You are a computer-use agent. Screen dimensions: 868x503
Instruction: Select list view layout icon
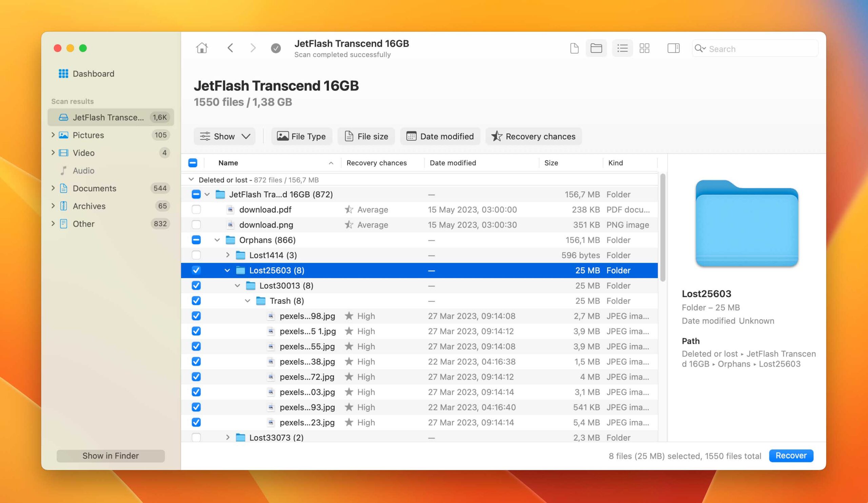pos(622,48)
